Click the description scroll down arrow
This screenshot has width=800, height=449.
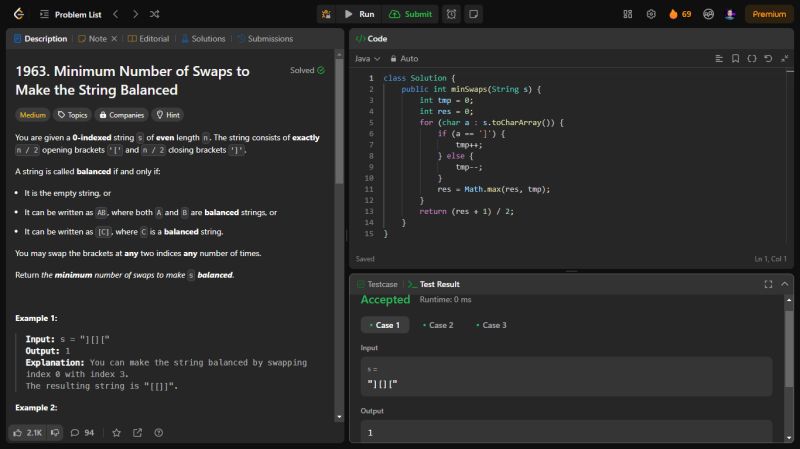point(339,417)
